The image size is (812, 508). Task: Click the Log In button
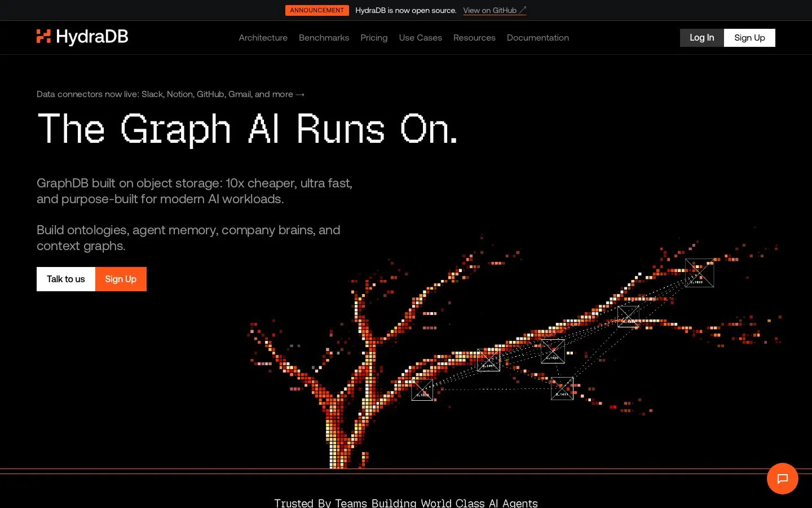pos(701,38)
